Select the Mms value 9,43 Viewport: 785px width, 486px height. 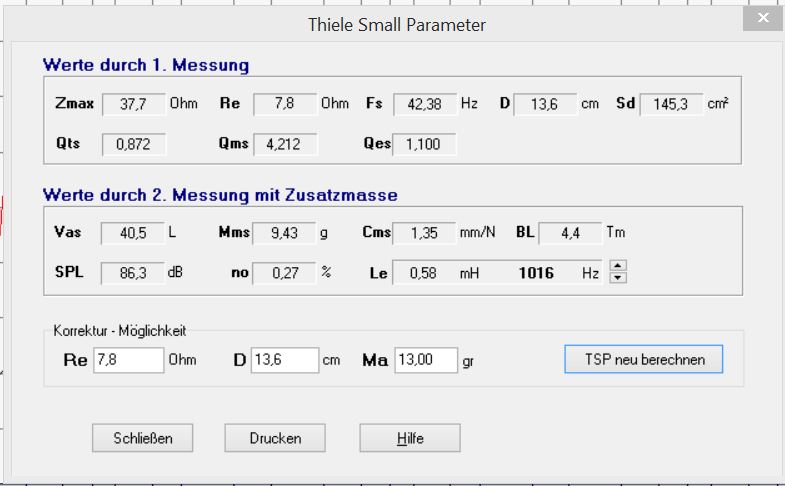pos(284,233)
